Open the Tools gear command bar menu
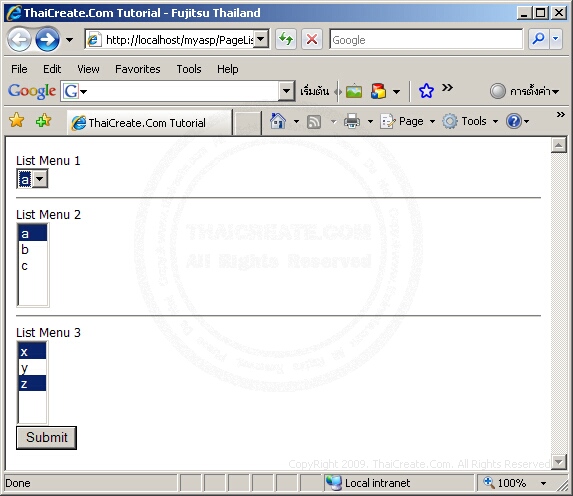The width and height of the screenshot is (573, 496). (x=470, y=121)
